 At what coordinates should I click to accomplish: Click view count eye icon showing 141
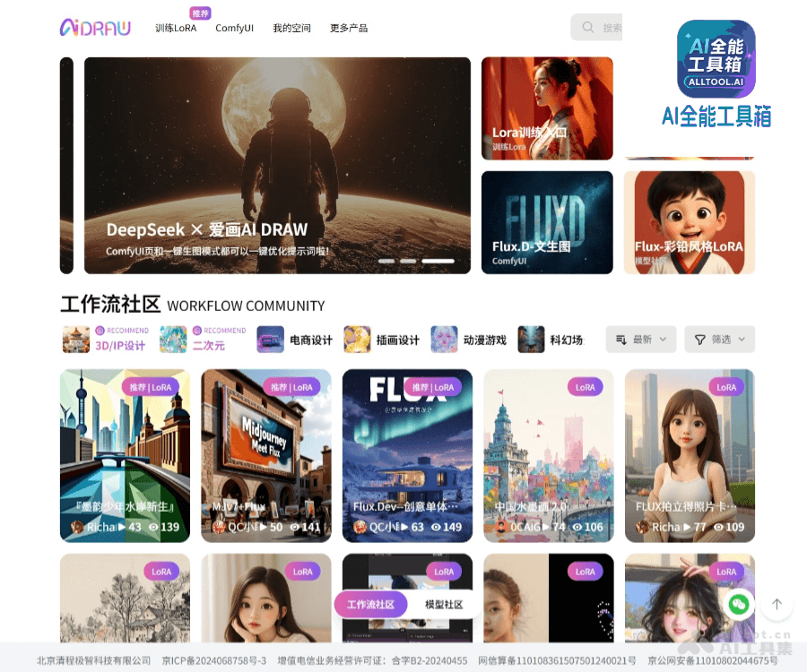pyautogui.click(x=294, y=527)
